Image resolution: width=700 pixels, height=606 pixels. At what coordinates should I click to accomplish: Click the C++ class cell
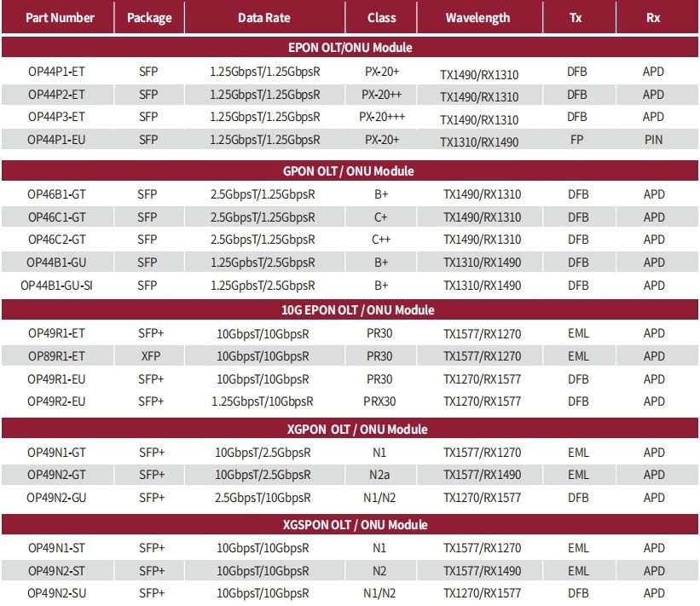pyautogui.click(x=381, y=240)
